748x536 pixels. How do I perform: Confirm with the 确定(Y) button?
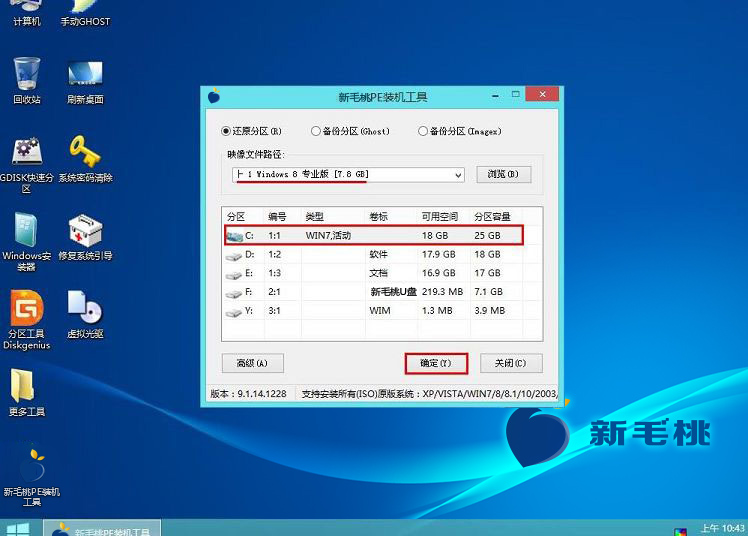point(436,363)
